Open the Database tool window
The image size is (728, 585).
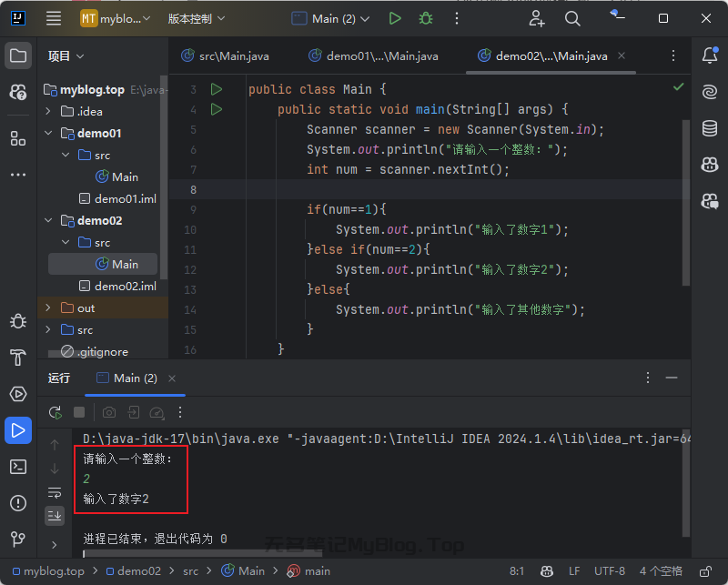tap(710, 128)
